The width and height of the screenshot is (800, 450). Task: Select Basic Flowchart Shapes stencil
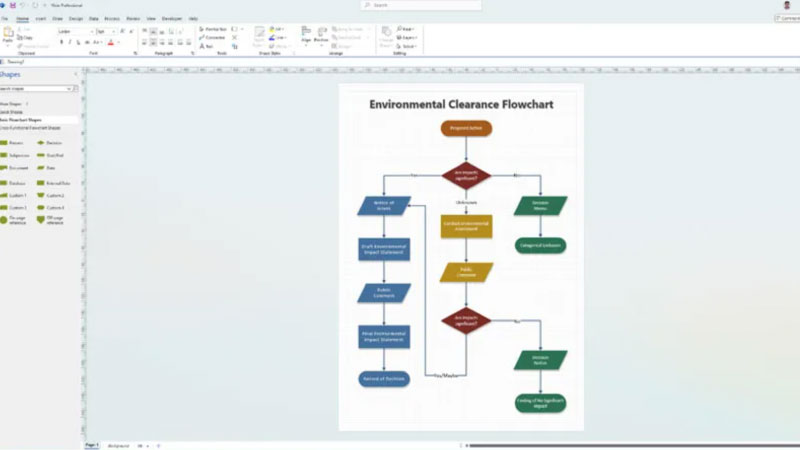pos(21,120)
